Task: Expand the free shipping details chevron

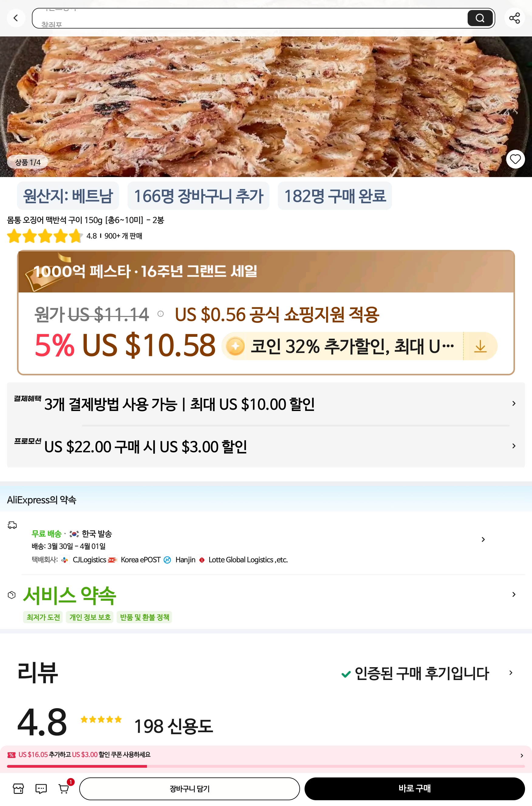Action: [x=483, y=539]
